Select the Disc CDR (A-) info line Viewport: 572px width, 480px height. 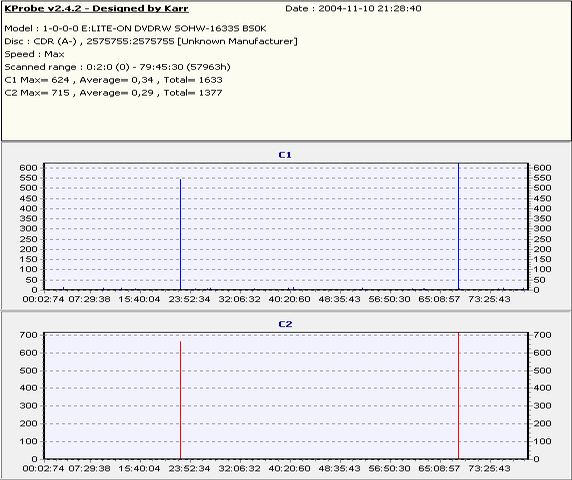coord(151,41)
